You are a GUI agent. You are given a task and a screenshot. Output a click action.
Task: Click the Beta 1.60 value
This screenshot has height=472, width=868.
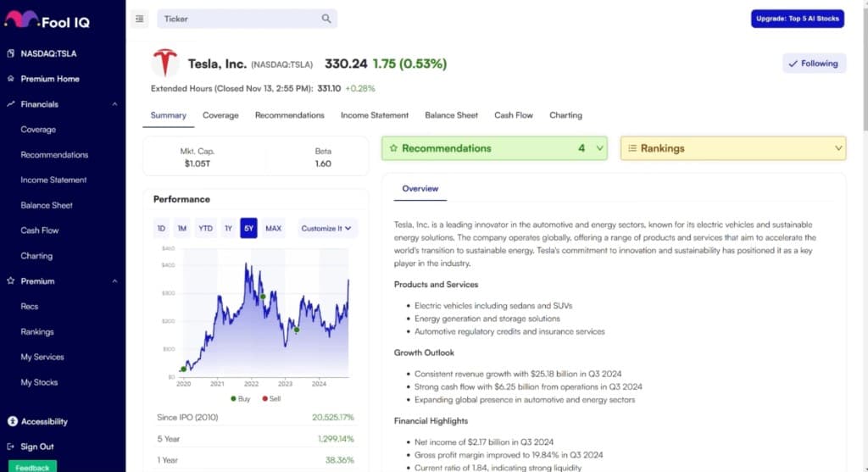coord(323,164)
